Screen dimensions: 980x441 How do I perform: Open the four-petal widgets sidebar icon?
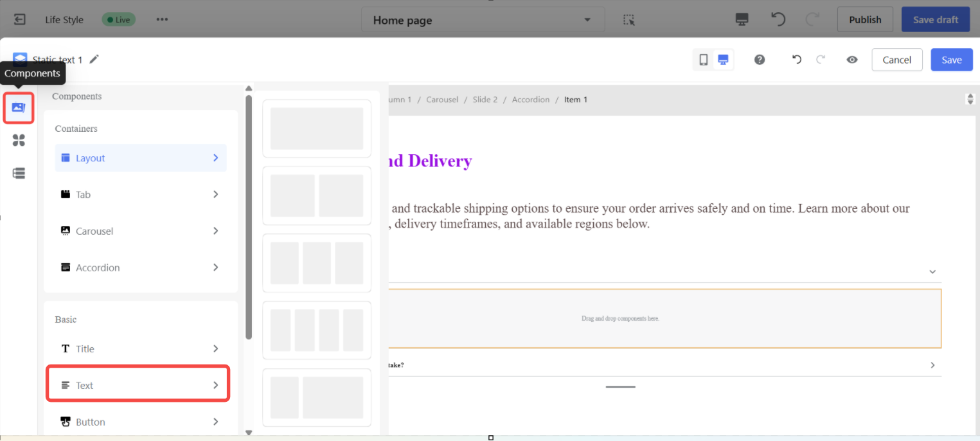coord(19,140)
